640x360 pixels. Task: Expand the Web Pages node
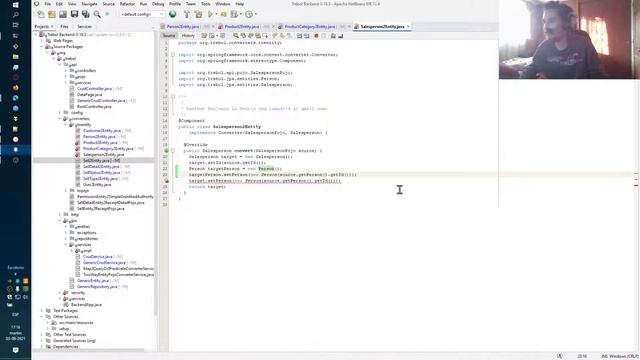42,40
